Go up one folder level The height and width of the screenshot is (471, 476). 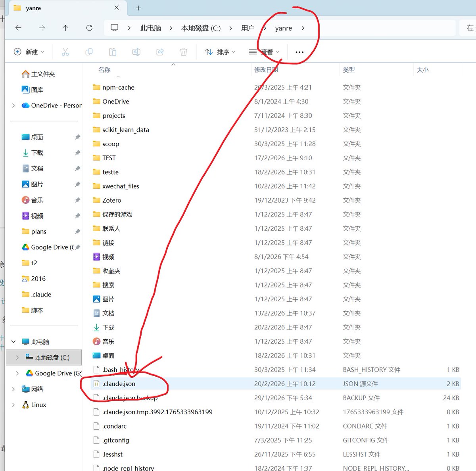65,28
